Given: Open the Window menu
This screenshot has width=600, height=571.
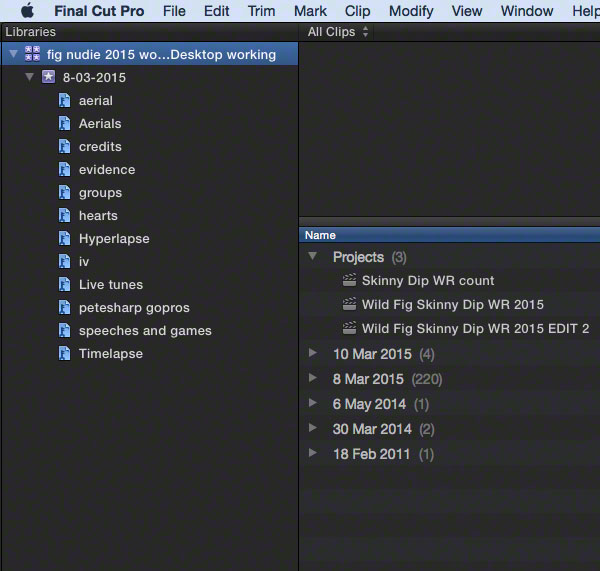Looking at the screenshot, I should [527, 11].
